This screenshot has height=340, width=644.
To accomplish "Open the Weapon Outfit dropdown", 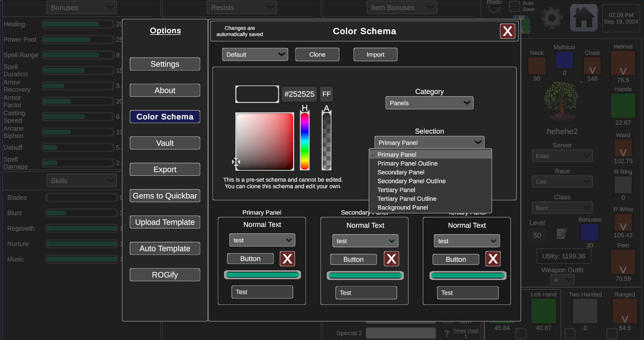I will [562, 280].
